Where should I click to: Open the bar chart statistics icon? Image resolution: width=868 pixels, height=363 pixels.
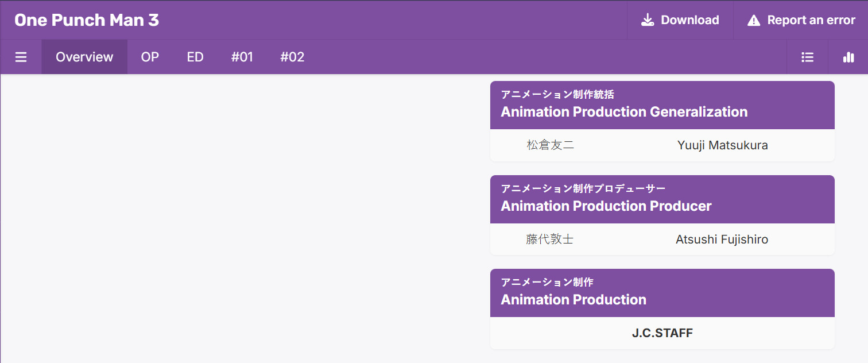pos(848,57)
